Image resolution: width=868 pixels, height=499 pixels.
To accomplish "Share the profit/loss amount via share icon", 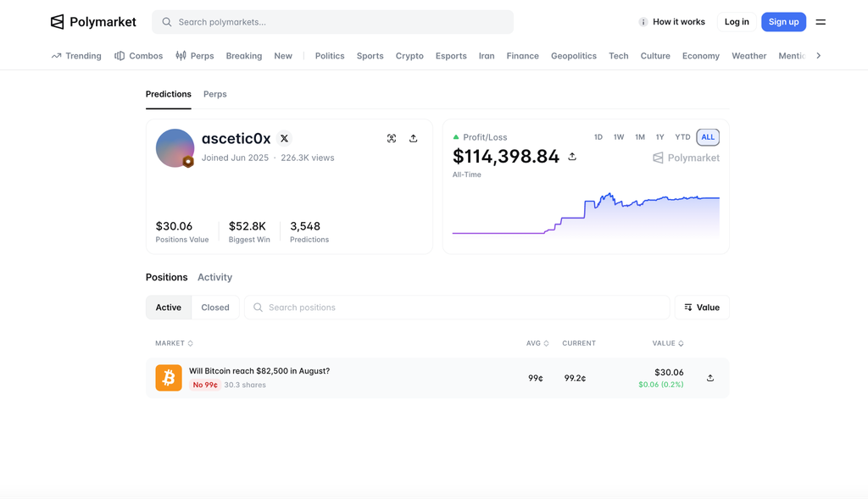I will 572,157.
